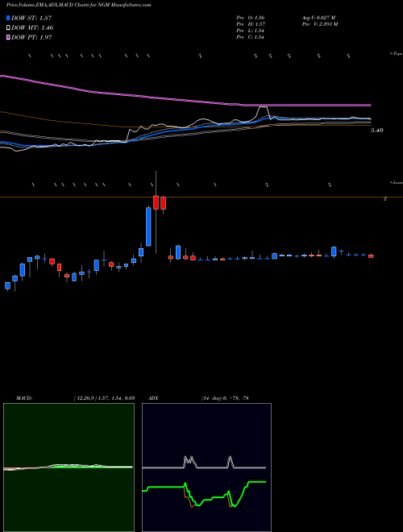Click the 5.40 value label beside EMA lines
This screenshot has height=532, width=403.
tap(377, 131)
